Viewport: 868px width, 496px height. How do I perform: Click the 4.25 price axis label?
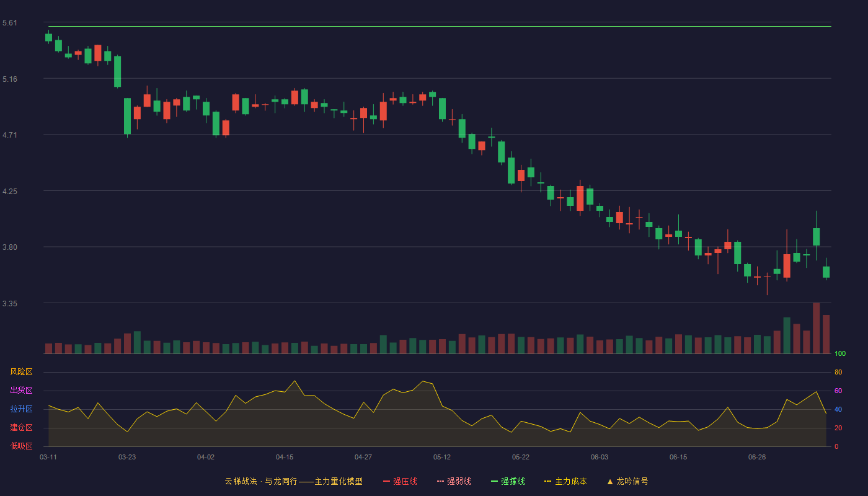point(10,192)
